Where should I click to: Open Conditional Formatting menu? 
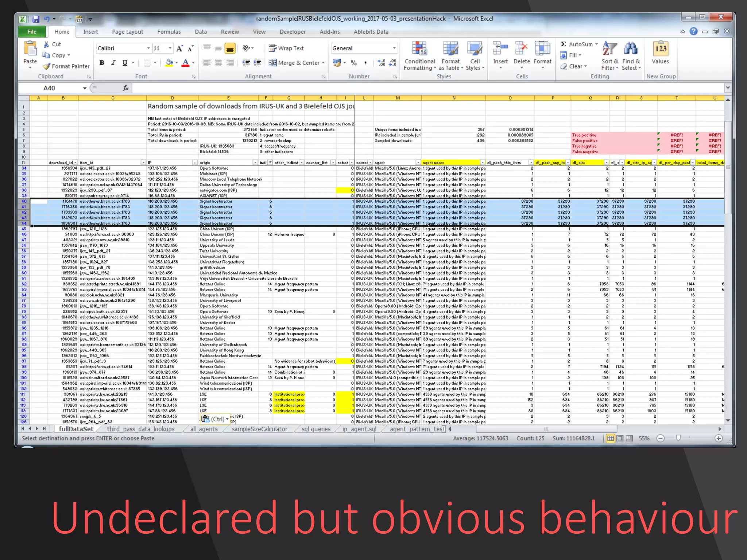tap(419, 56)
